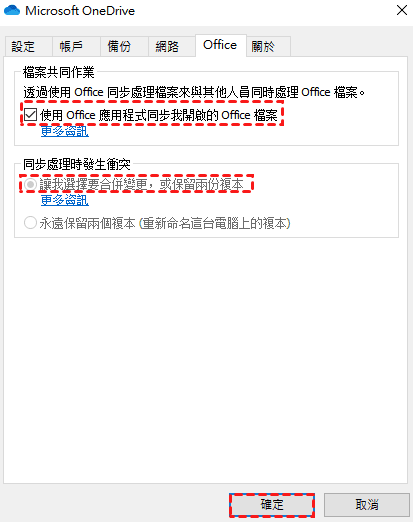The width and height of the screenshot is (413, 522).
Task: Click the 檔案共同作業 group heading
Action: 59,72
